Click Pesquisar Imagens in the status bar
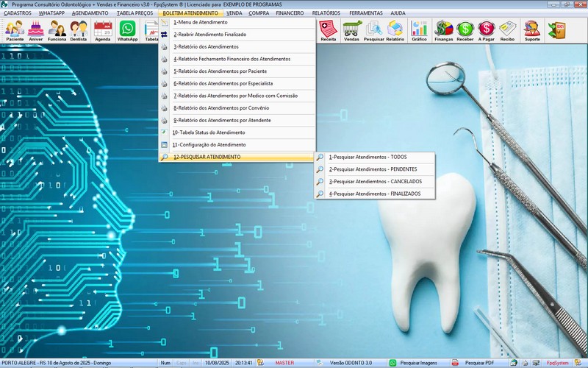Screen dimensions: 588x368 coord(416,363)
